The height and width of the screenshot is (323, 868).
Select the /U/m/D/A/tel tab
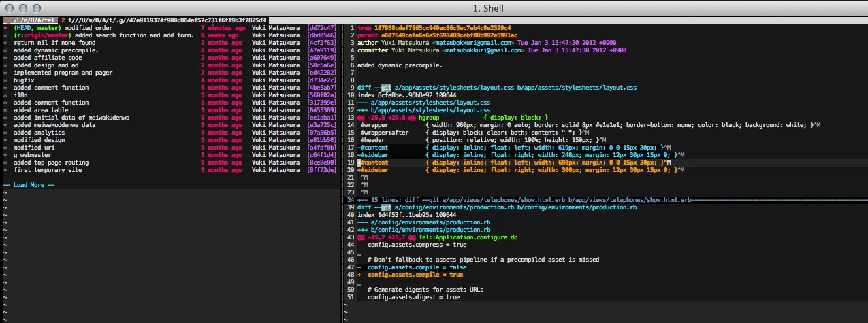[x=33, y=20]
